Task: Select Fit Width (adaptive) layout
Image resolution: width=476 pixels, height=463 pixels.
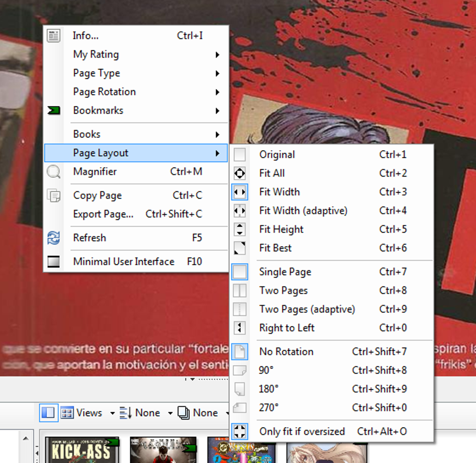Action: (x=332, y=211)
